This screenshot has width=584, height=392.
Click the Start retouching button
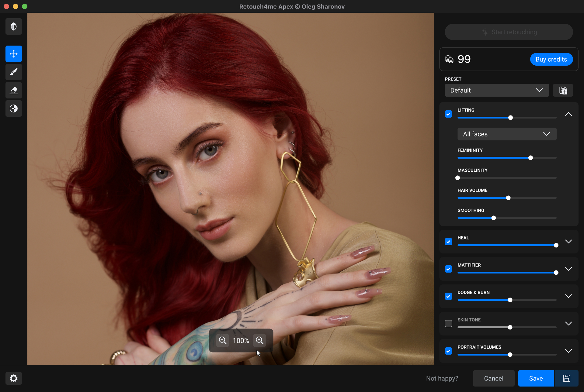[x=509, y=32]
